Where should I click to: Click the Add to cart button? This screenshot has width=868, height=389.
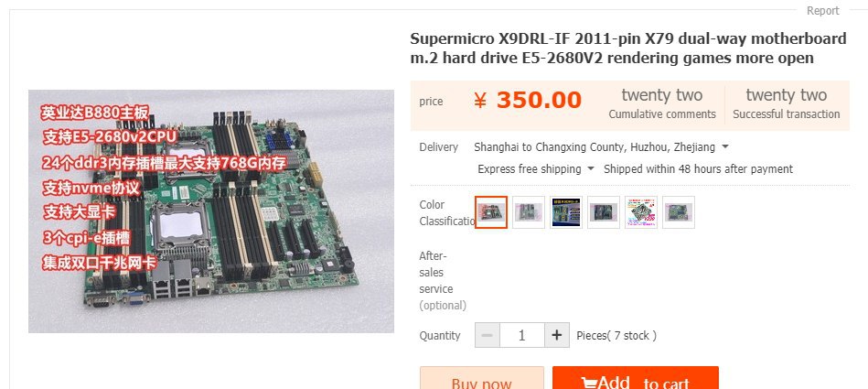click(x=636, y=378)
